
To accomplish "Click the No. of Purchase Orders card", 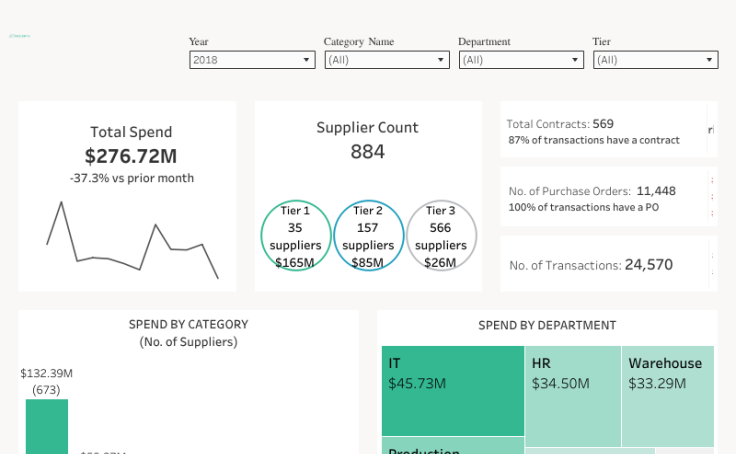I will click(603, 198).
